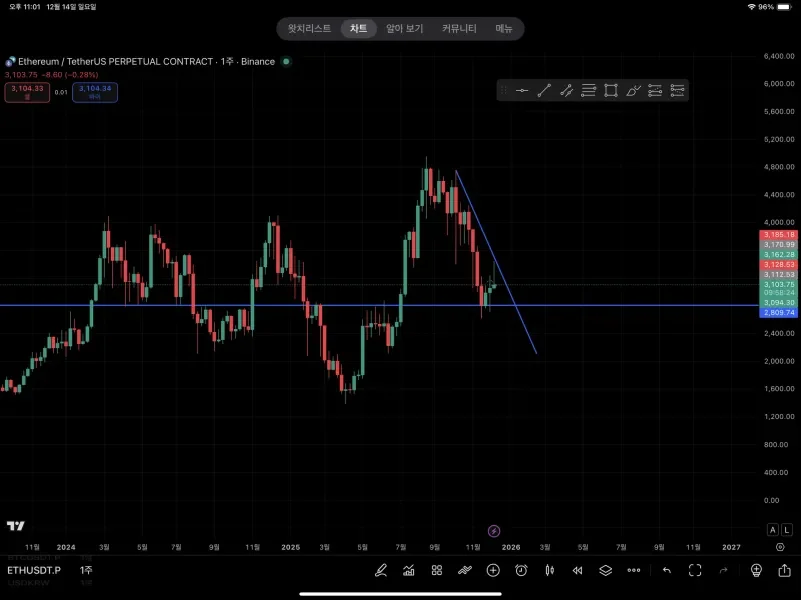Tap the 0.01 spread value
Image resolution: width=801 pixels, height=600 pixels.
61,92
